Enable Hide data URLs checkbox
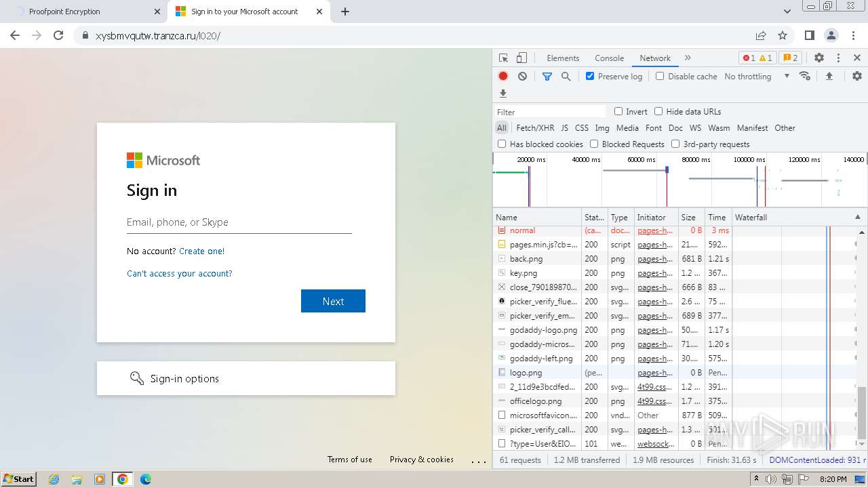This screenshot has width=868, height=488. pyautogui.click(x=658, y=111)
